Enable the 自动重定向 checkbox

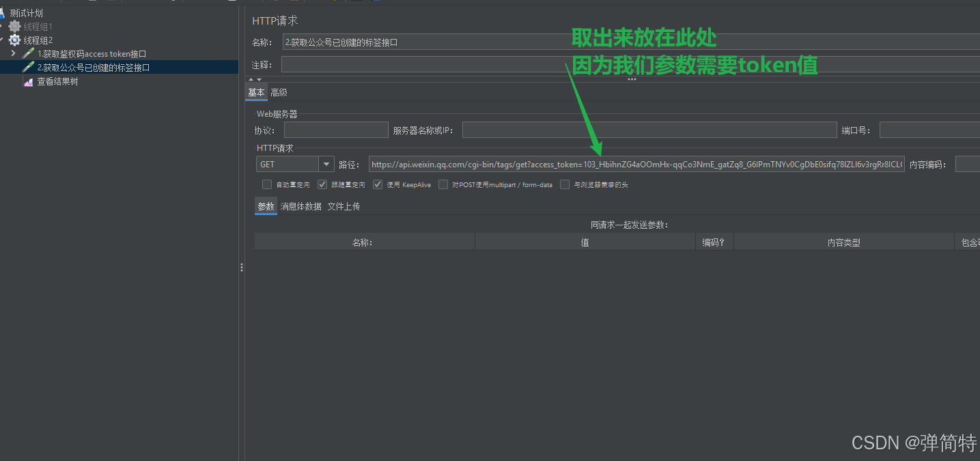pyautogui.click(x=267, y=184)
